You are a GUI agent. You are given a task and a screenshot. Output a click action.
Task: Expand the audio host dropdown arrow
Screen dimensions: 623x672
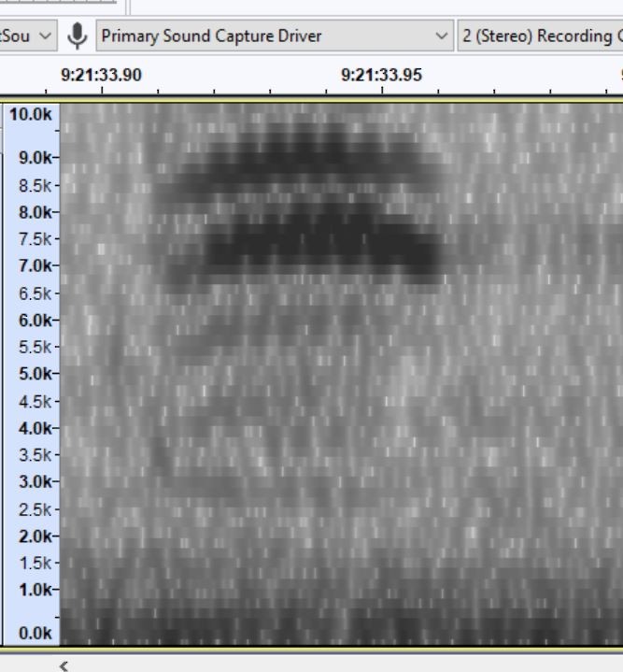pos(45,36)
